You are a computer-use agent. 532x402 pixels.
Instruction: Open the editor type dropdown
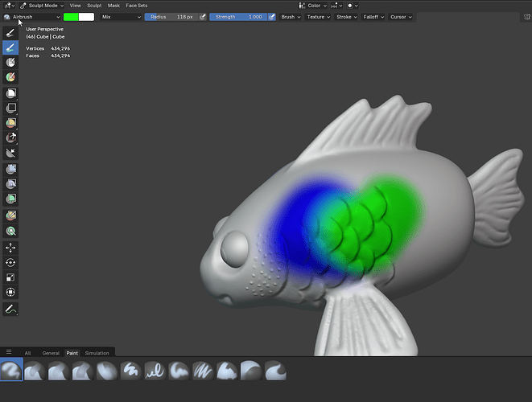click(x=10, y=6)
